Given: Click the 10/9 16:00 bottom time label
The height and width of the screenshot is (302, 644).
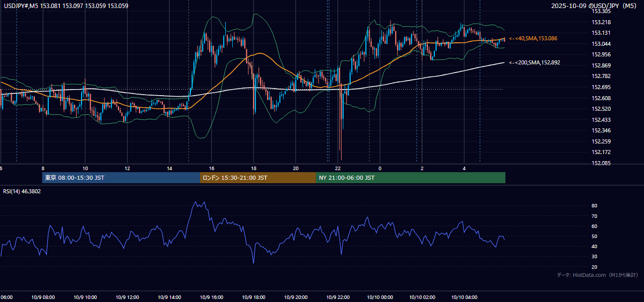Looking at the screenshot, I should coord(212,297).
